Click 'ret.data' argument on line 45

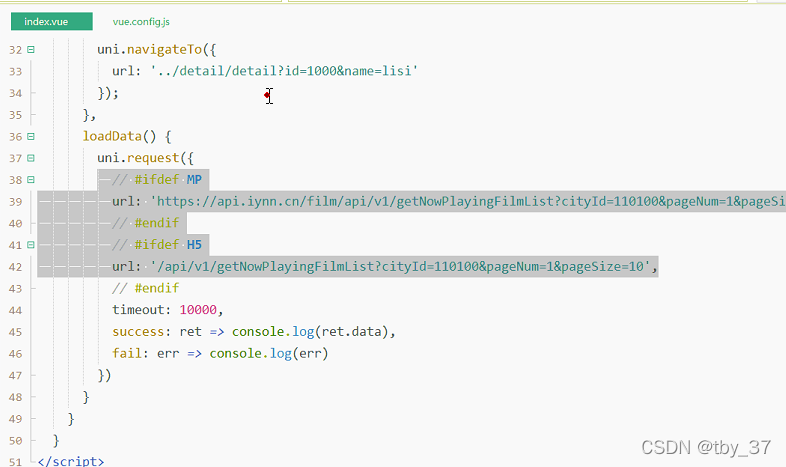click(x=351, y=332)
